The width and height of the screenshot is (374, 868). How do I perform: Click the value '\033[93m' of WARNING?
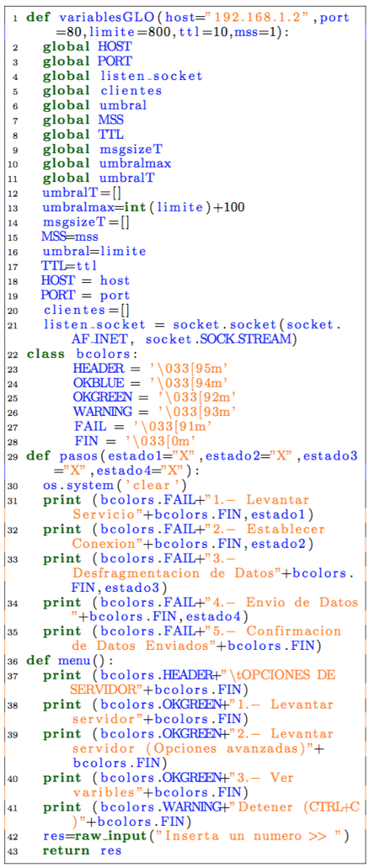tap(198, 412)
